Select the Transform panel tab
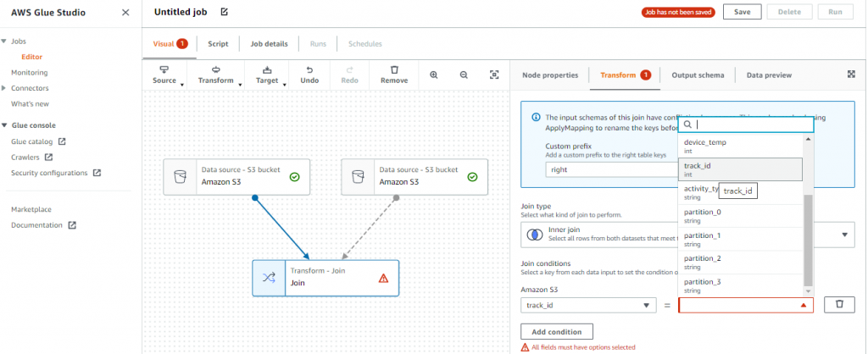This screenshot has height=354, width=868. click(x=625, y=75)
